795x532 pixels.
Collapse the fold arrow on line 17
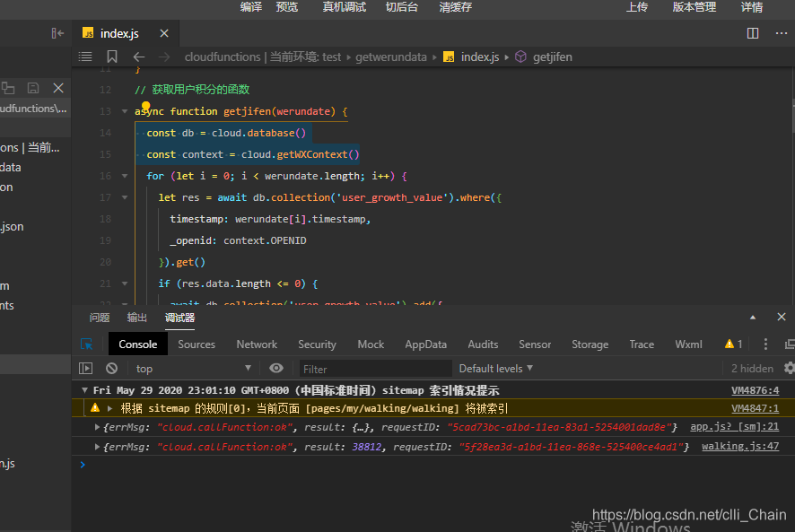(x=125, y=197)
